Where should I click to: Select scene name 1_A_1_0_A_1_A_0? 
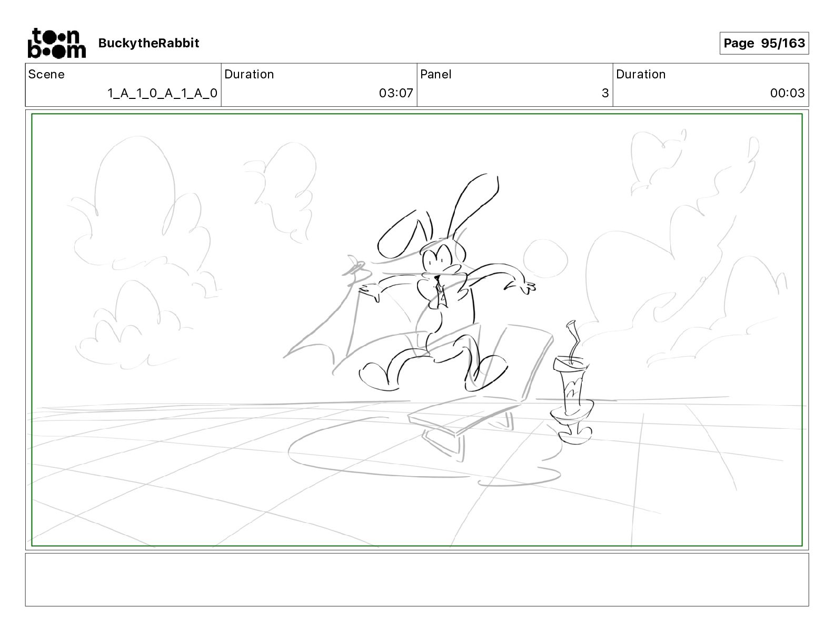pos(162,93)
